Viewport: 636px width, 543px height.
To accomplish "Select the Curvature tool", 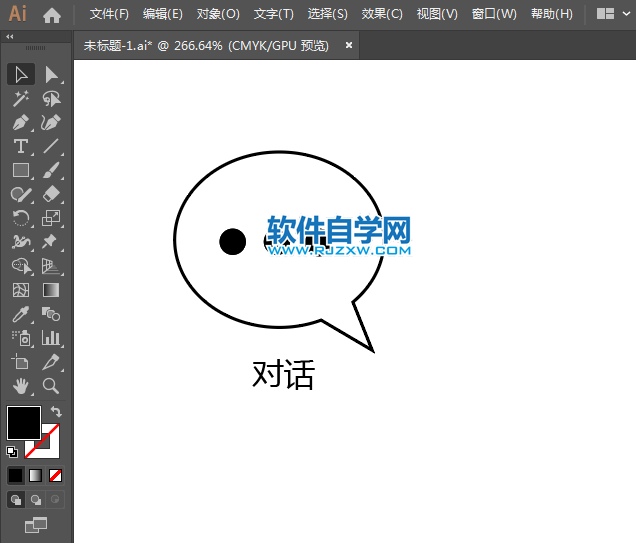I will pyautogui.click(x=51, y=122).
